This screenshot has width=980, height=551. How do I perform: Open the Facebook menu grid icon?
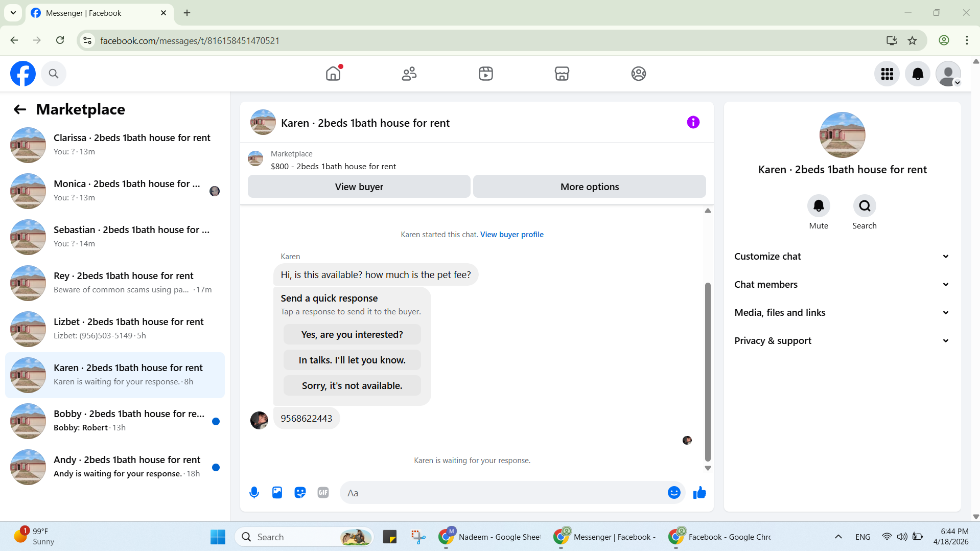pos(887,74)
